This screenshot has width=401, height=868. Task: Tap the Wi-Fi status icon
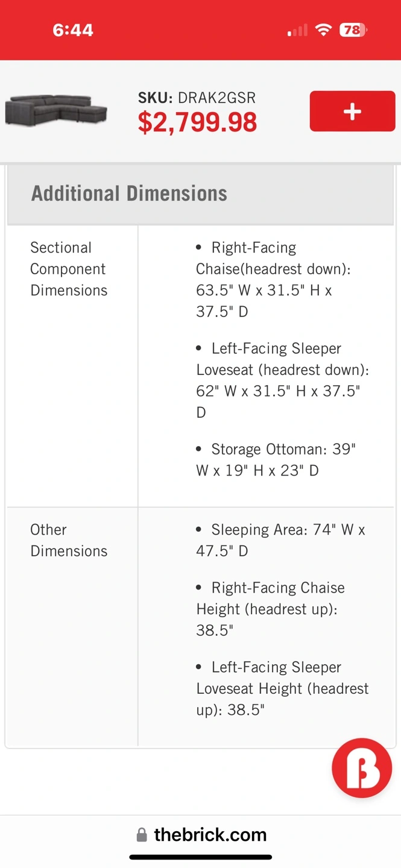pos(324,30)
